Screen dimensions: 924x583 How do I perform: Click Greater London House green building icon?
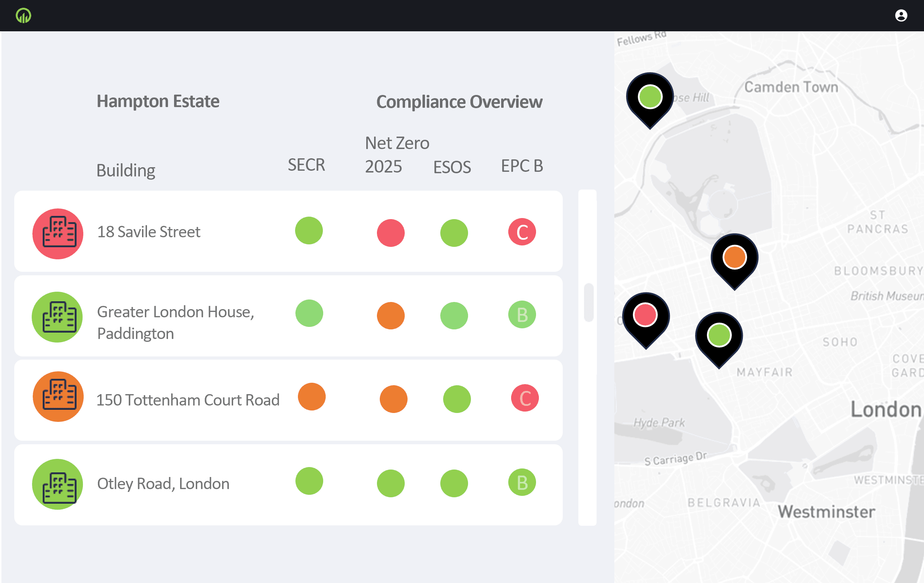coord(58,317)
